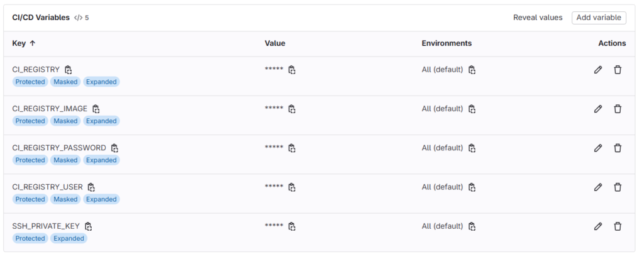Click All (default) text for CI_REGISTRY
Screen dimensions: 644x254
click(x=442, y=70)
